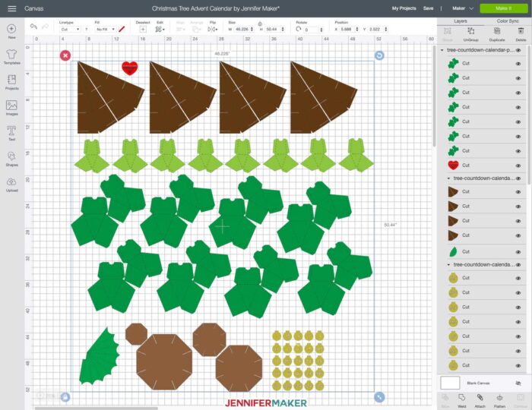This screenshot has height=410, width=532.
Task: Select the green holly leaf shape on canvas
Action: pyautogui.click(x=100, y=357)
